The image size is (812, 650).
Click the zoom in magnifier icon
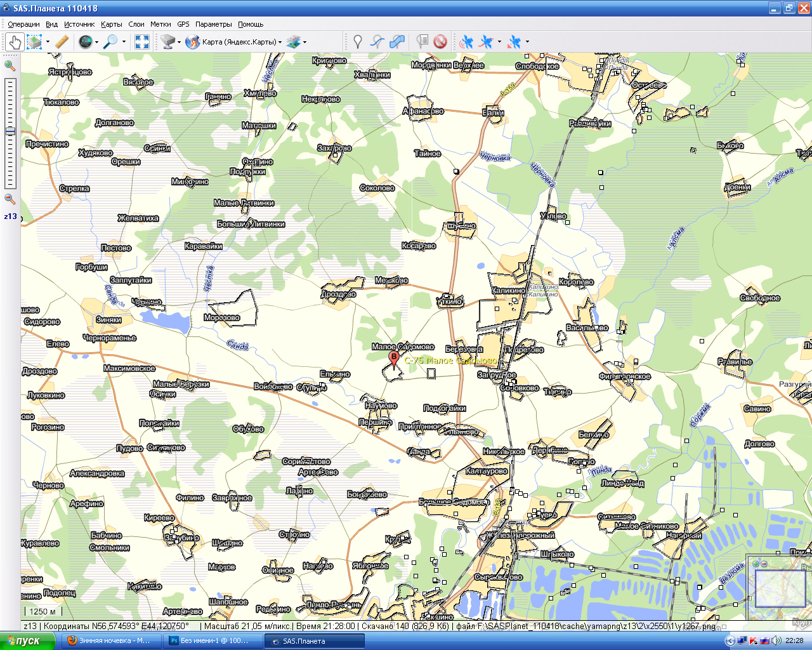(x=10, y=65)
